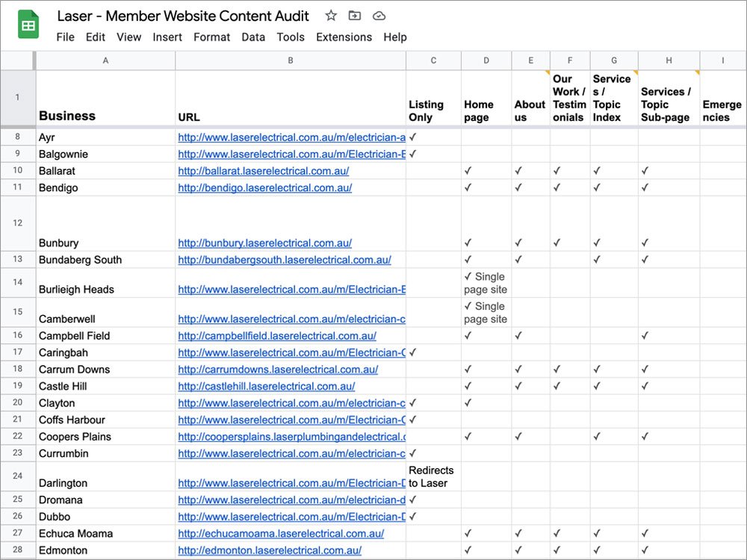Select row 24 header

(18, 476)
